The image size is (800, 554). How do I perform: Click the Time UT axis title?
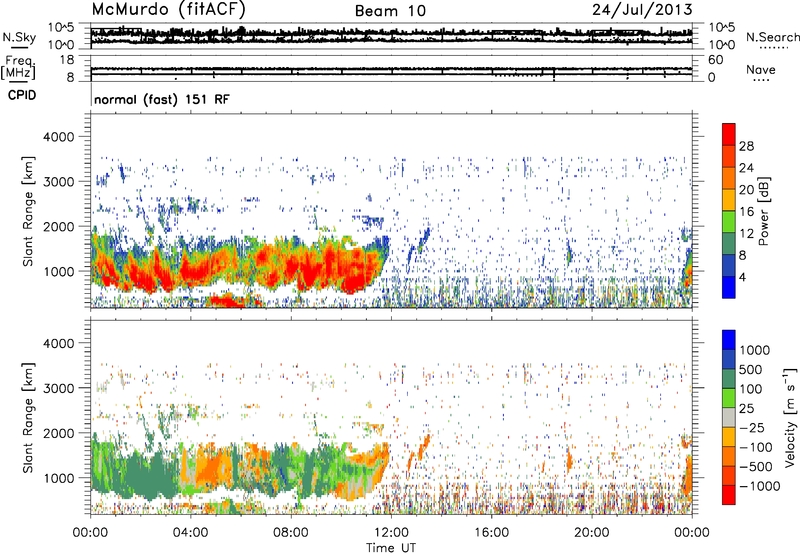[x=391, y=548]
